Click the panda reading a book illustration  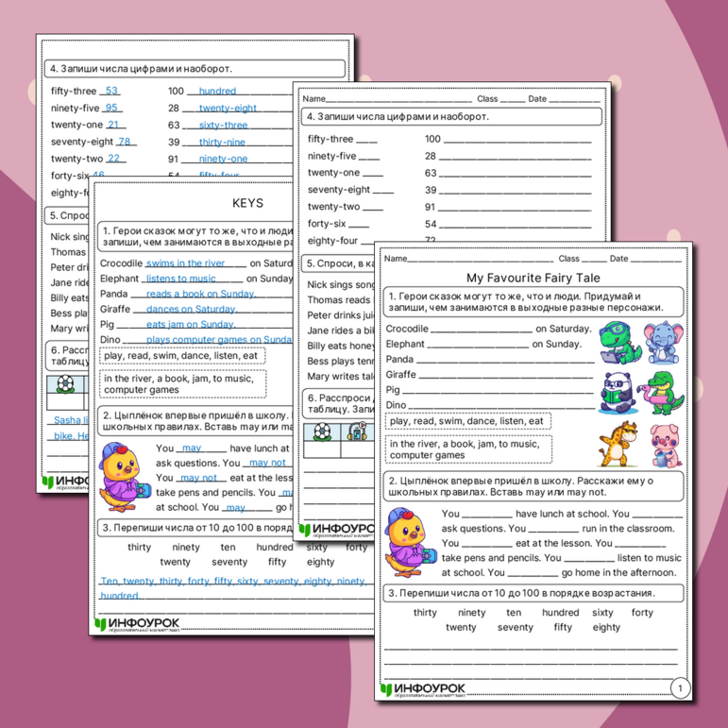[617, 392]
